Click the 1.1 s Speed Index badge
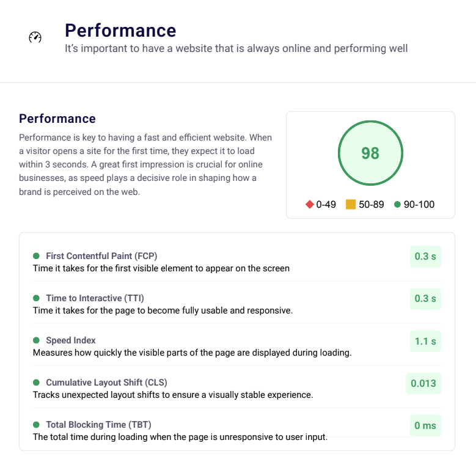The width and height of the screenshot is (476, 465). point(425,341)
